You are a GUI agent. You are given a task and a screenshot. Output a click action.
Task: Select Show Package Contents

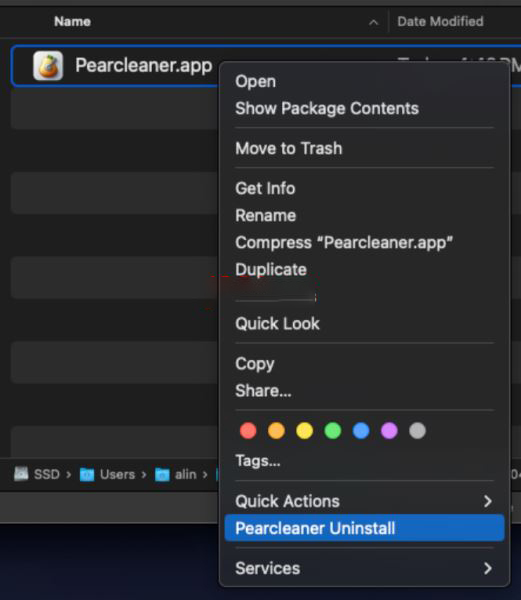[x=327, y=108]
